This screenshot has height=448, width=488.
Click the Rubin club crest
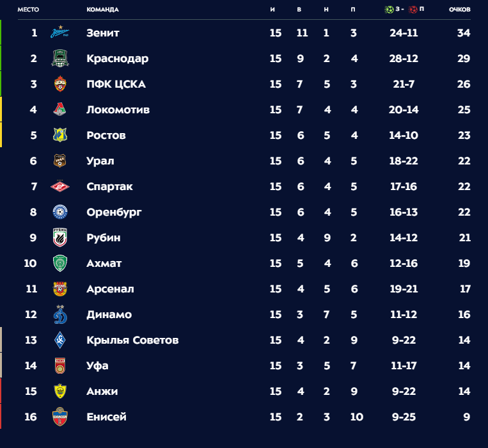click(60, 237)
